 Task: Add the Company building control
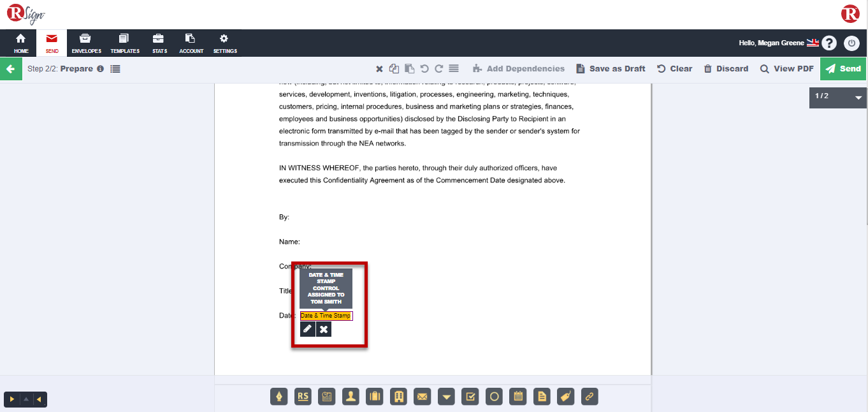tap(399, 397)
